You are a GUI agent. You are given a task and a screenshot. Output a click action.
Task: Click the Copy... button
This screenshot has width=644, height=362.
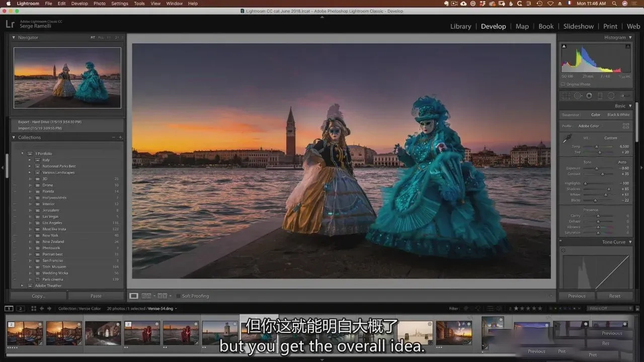(x=39, y=296)
